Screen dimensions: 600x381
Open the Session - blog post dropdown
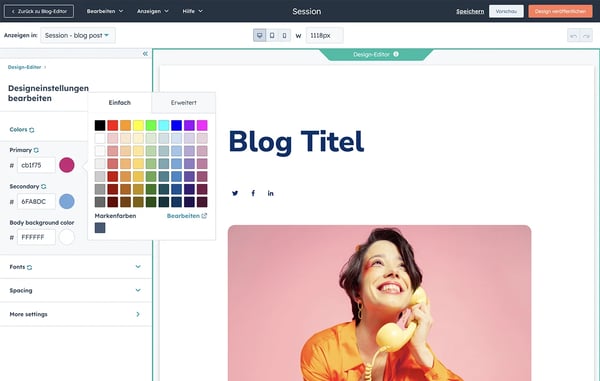[78, 36]
